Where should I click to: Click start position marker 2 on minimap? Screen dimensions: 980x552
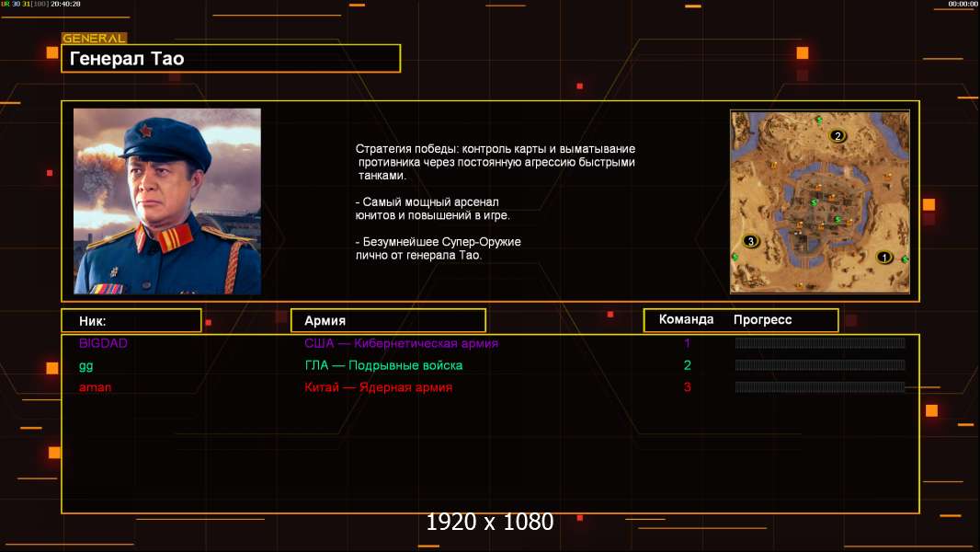click(x=838, y=135)
